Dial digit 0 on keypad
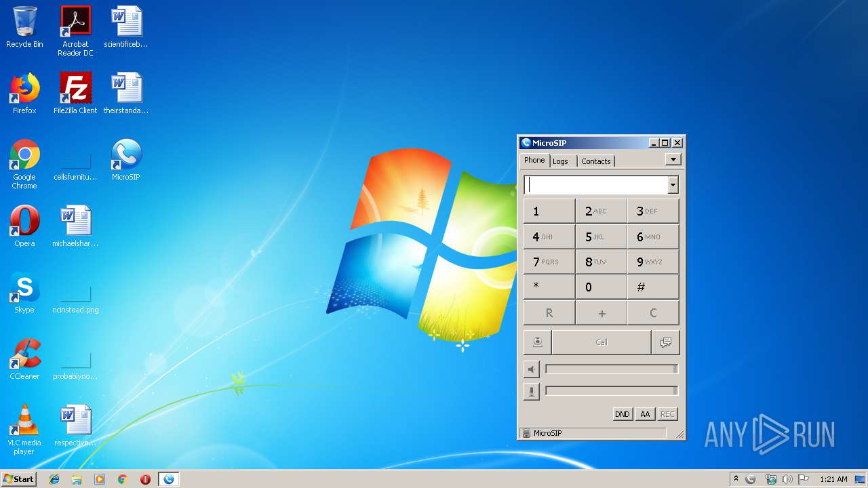 pos(601,287)
